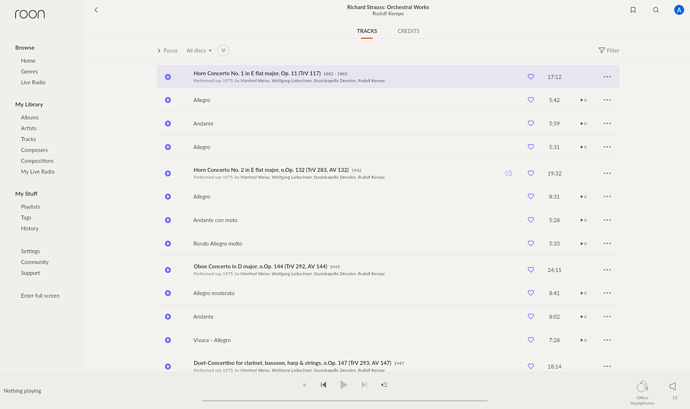
Task: Click the Roon logo
Action: [x=30, y=14]
